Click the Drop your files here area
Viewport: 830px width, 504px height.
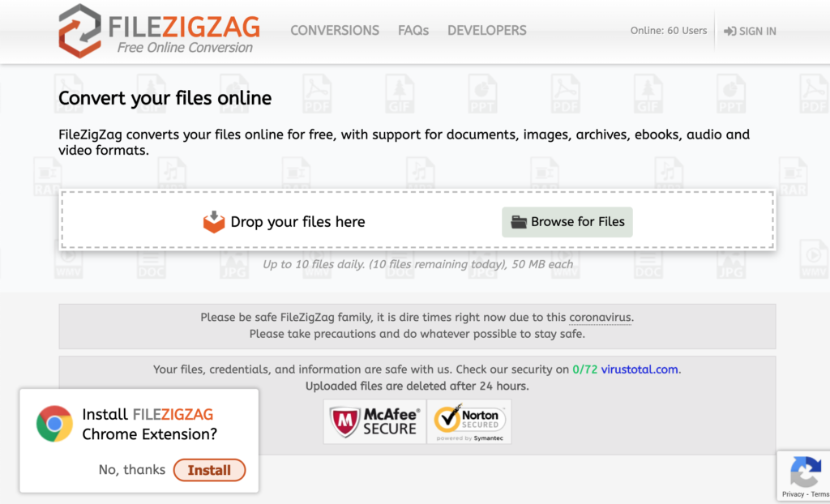(x=417, y=220)
